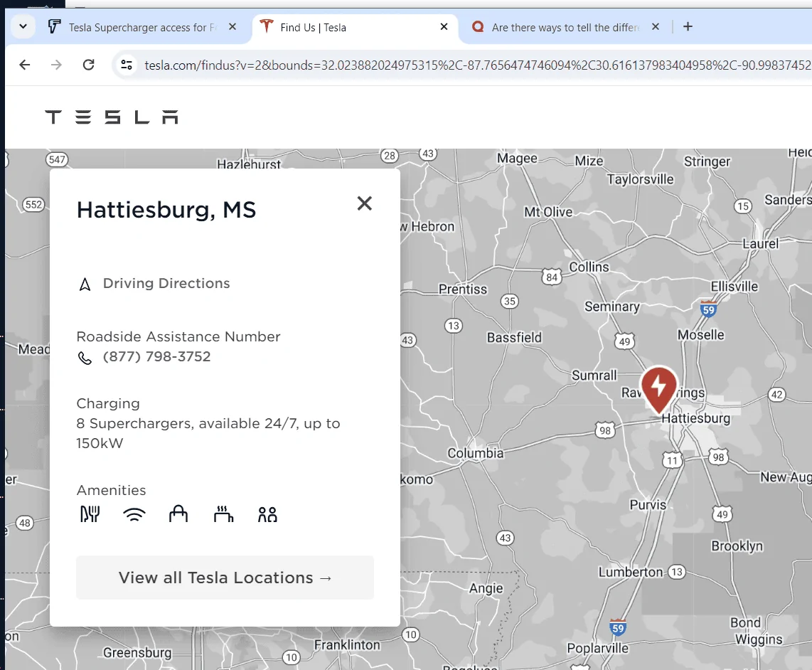Click Highway 11 shield south of Hattiesburg
Image resolution: width=812 pixels, height=670 pixels.
tap(672, 460)
